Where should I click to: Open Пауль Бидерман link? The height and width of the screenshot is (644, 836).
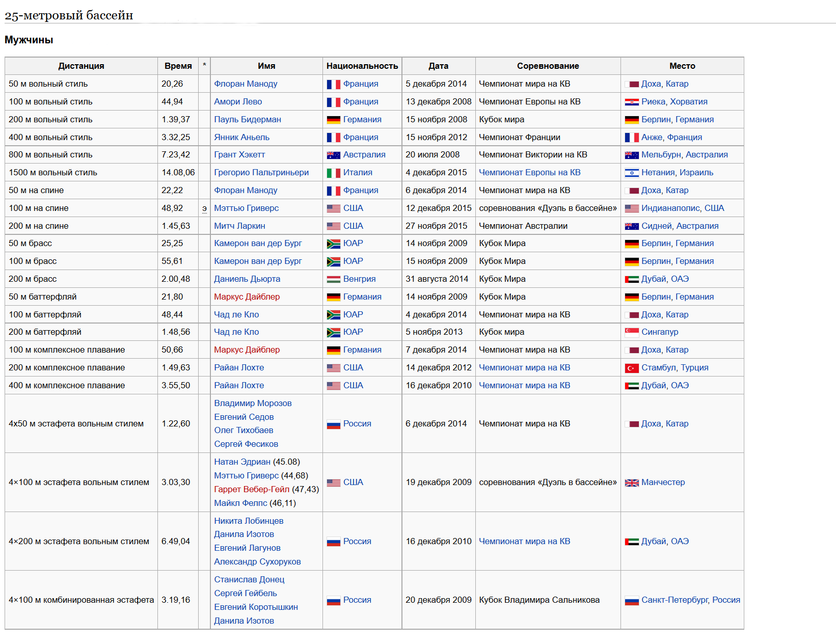click(248, 120)
